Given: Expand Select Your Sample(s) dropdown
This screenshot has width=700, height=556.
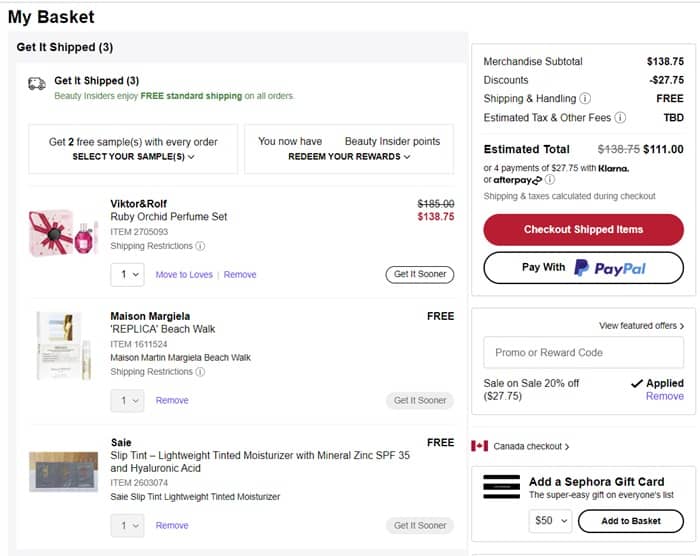Looking at the screenshot, I should [133, 157].
